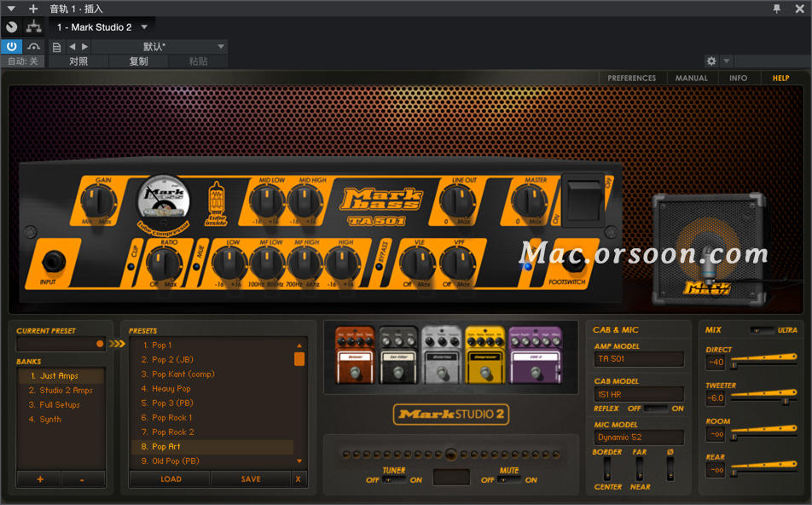Go to previous preset with left arrow
The image size is (812, 505).
point(72,47)
